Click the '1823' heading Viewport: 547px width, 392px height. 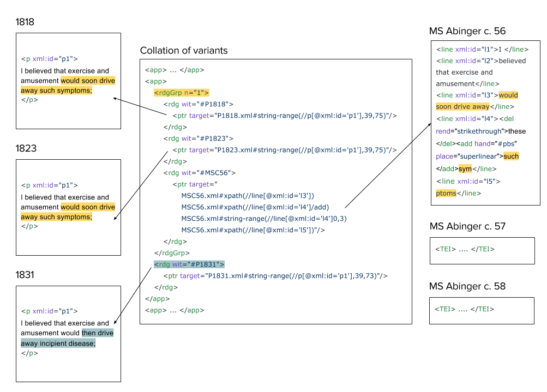(x=26, y=148)
